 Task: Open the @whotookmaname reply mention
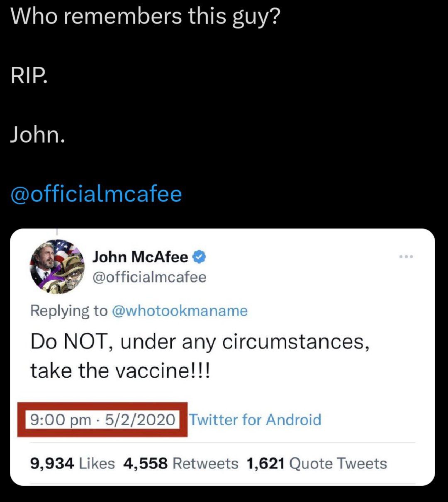click(x=180, y=310)
